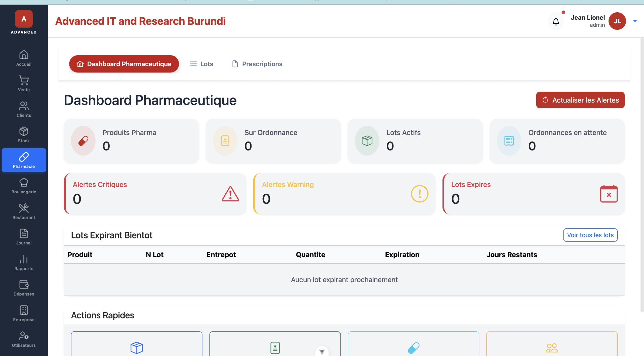Expand the user account dropdown arrow
Image resolution: width=644 pixels, height=356 pixels.
635,21
